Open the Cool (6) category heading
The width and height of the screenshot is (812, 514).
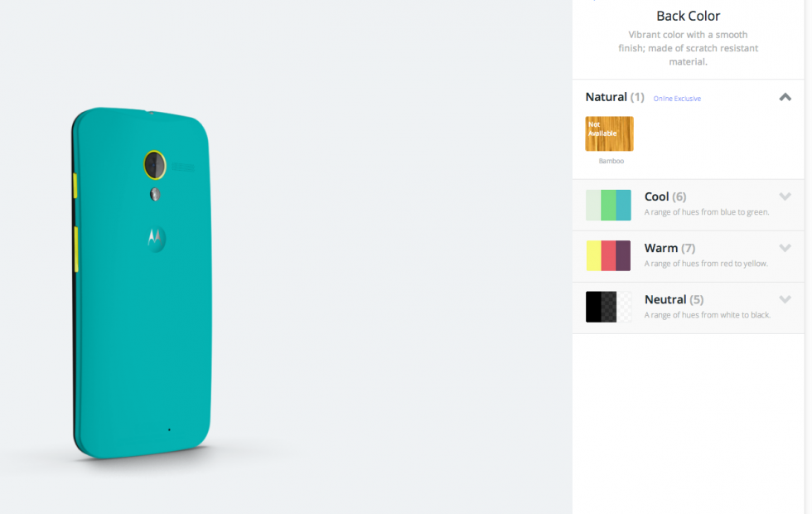coord(665,197)
